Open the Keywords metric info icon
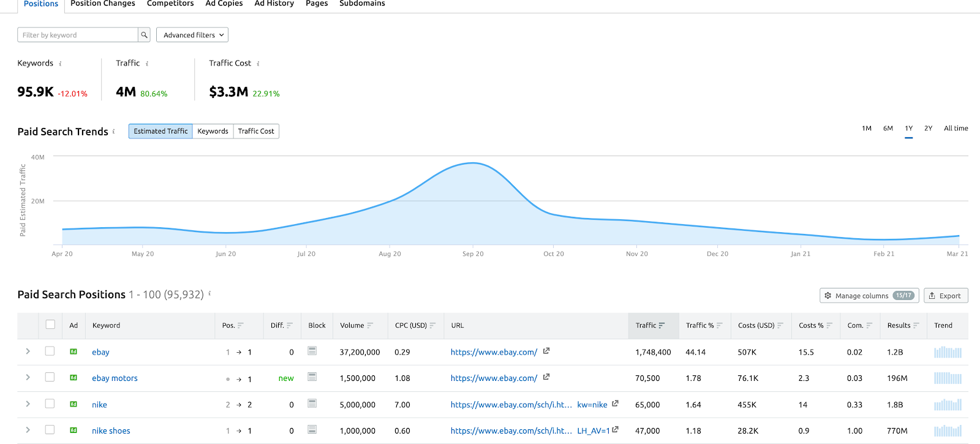The height and width of the screenshot is (444, 980). pyautogui.click(x=60, y=64)
